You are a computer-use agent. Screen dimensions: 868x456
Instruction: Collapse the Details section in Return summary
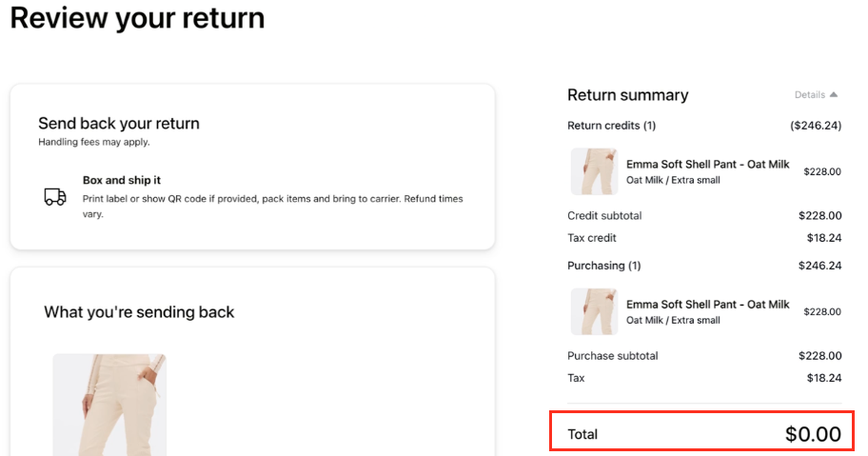pyautogui.click(x=816, y=95)
